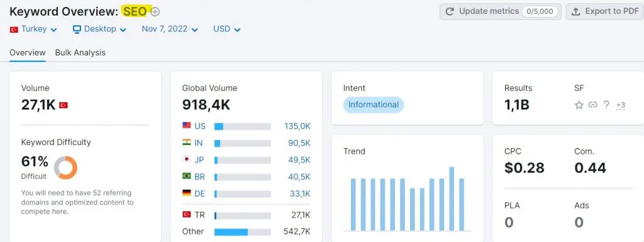The width and height of the screenshot is (644, 242).
Task: Click the add keyword plus icon beside SEO
Action: click(x=155, y=12)
